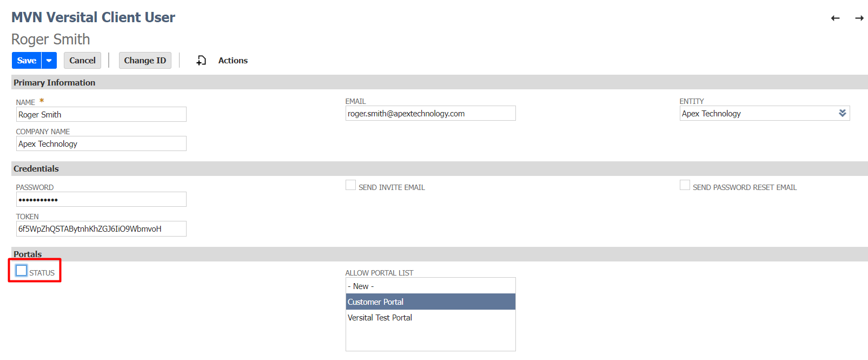Open the Save dropdown arrow
868x360 pixels.
click(x=49, y=61)
